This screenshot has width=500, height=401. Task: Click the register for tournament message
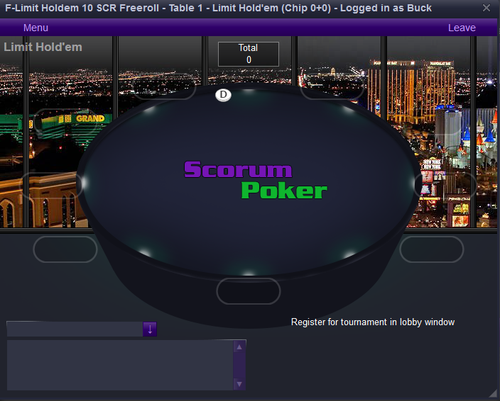373,322
